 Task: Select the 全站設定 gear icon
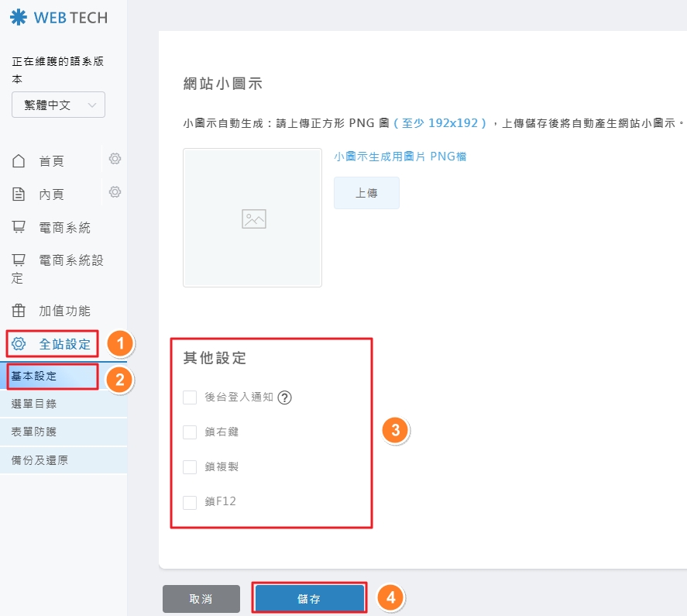[x=19, y=343]
